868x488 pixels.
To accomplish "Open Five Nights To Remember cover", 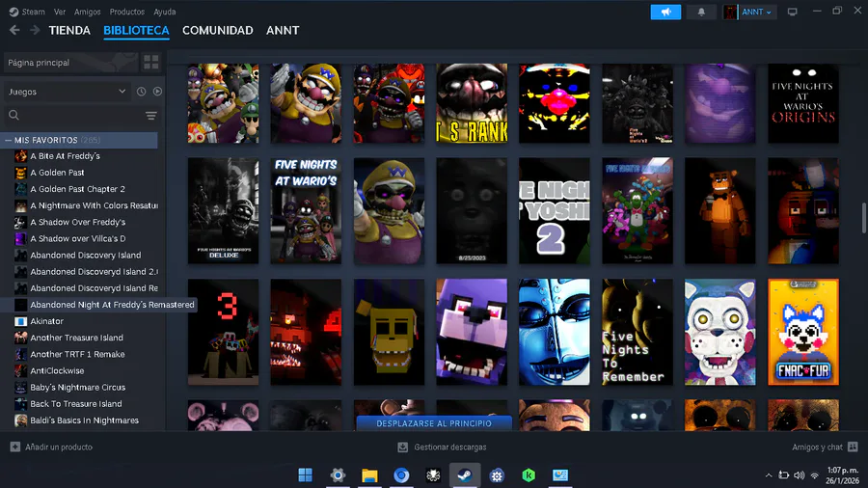I will pyautogui.click(x=637, y=332).
